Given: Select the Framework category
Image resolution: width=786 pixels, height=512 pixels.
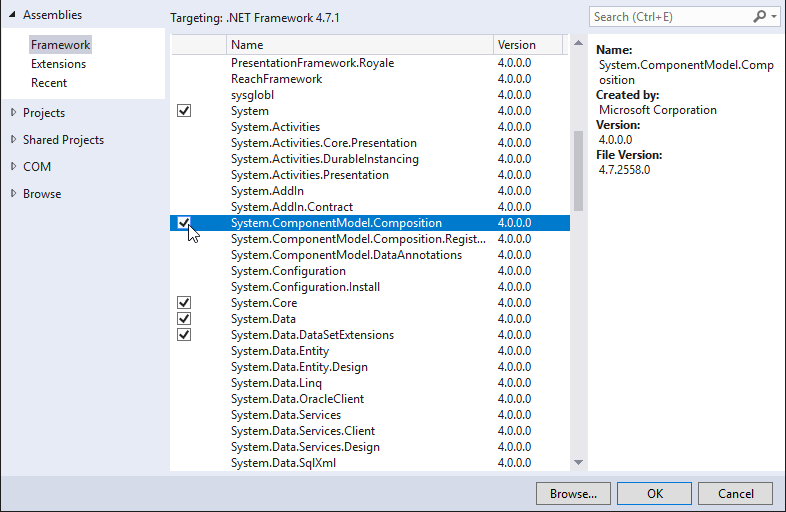Looking at the screenshot, I should coord(60,45).
